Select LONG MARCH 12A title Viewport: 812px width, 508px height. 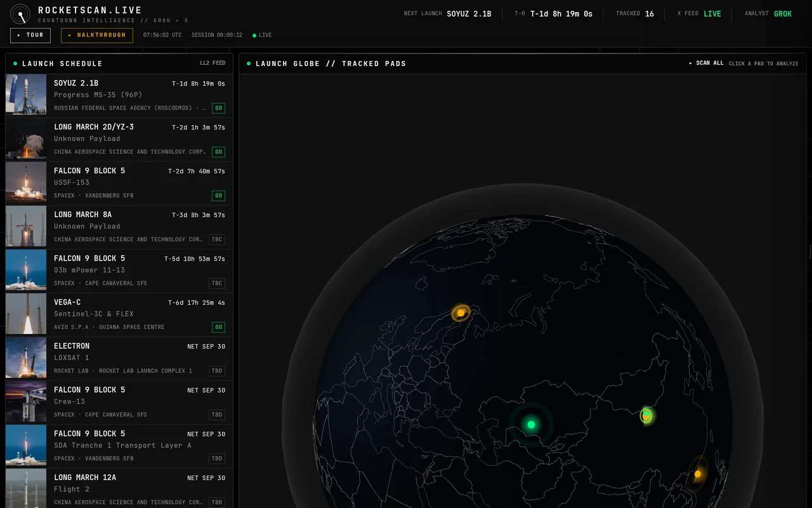(85, 478)
